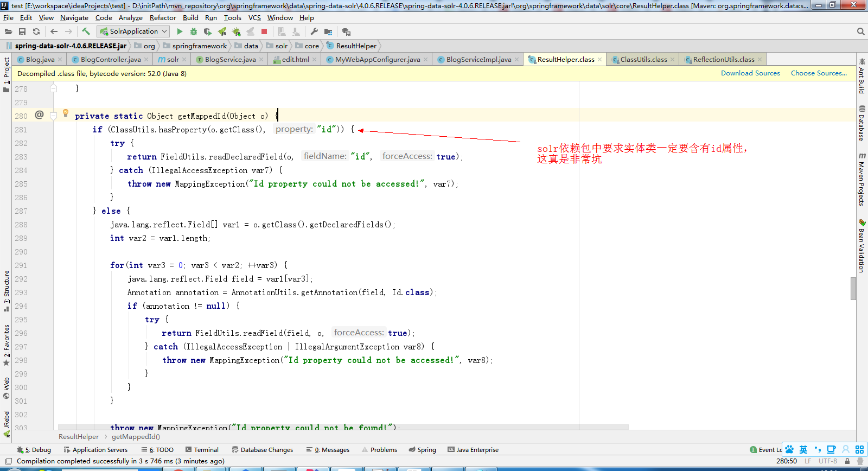Open the Bean Validation side panel
Screen dimensions: 868x471
coord(861,246)
